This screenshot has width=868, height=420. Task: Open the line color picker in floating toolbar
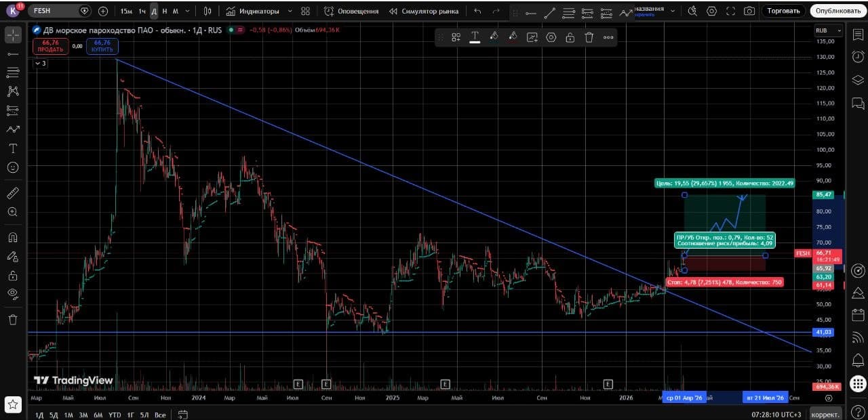[494, 37]
